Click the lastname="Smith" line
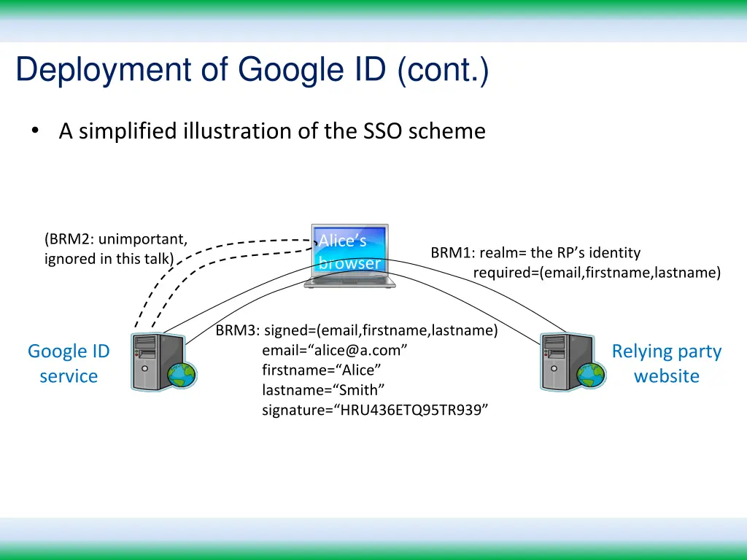747x560 pixels. (x=323, y=390)
